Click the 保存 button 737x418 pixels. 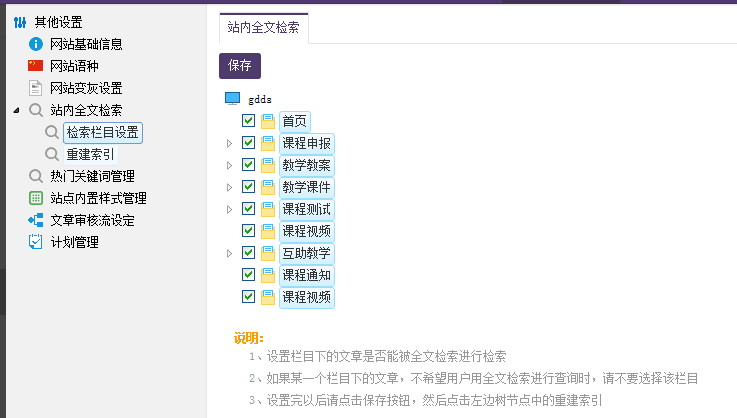tap(240, 66)
